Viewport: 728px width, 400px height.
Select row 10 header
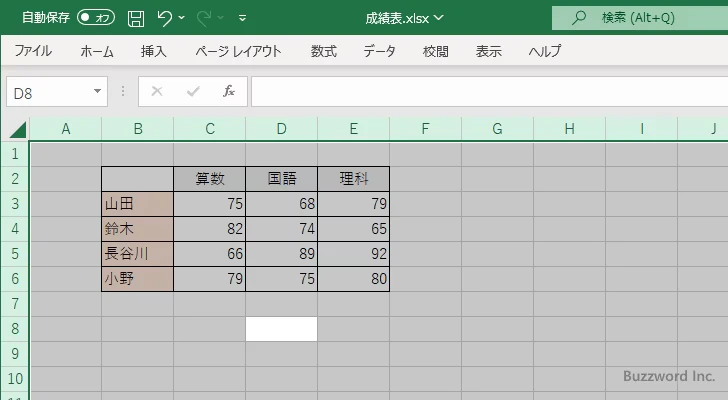[15, 379]
